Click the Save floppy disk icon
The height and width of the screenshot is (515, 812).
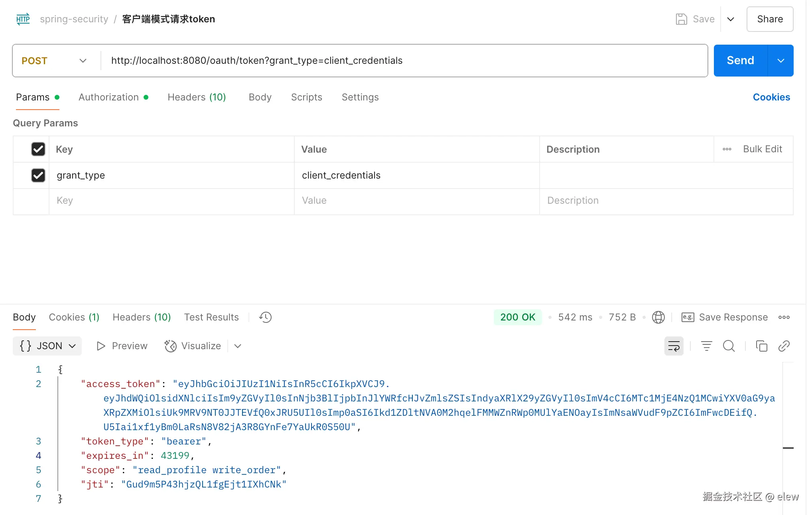coord(681,19)
